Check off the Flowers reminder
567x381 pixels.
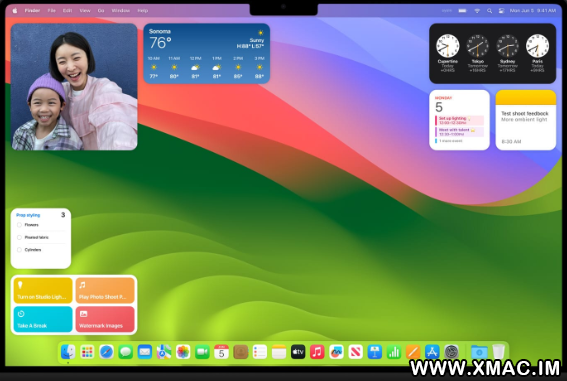(x=20, y=225)
